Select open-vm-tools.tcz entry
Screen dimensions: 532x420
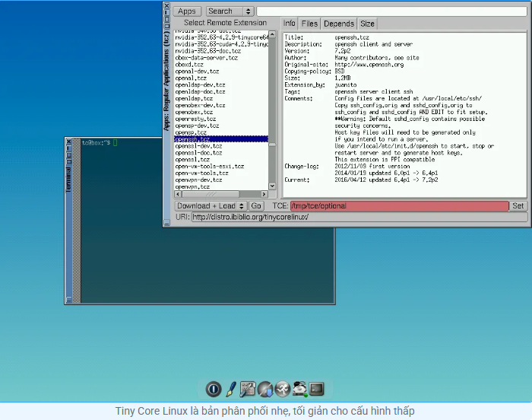point(221,173)
